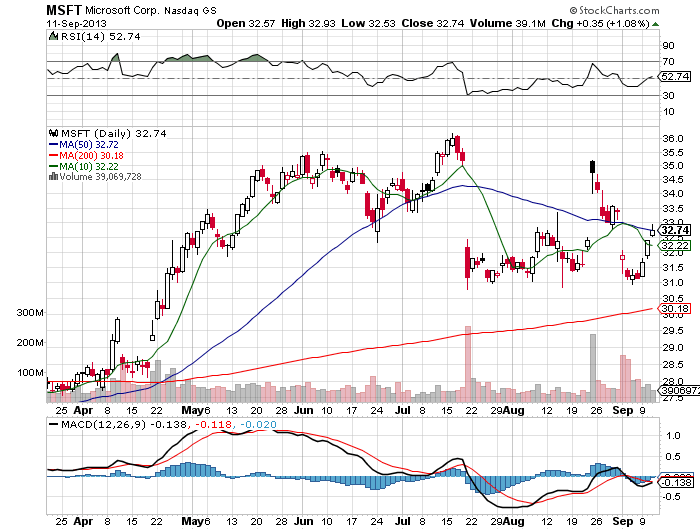This screenshot has height=530, width=700.
Task: Click the Microsoft Corp. company name
Action: pyautogui.click(x=122, y=10)
